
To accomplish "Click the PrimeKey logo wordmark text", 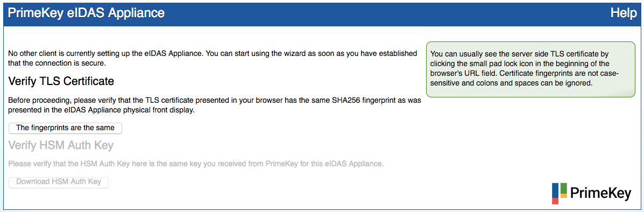I will pos(601,194).
